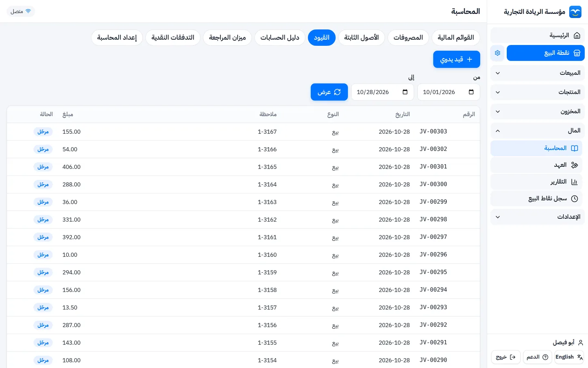Image resolution: width=588 pixels, height=368 pixels.
Task: Click amount 13.50
Action: click(70, 307)
